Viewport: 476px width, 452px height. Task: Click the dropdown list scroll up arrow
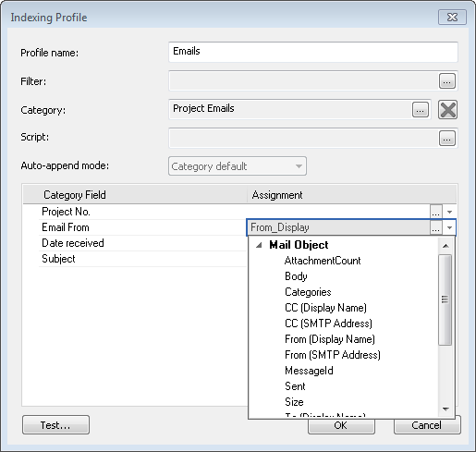click(x=445, y=246)
